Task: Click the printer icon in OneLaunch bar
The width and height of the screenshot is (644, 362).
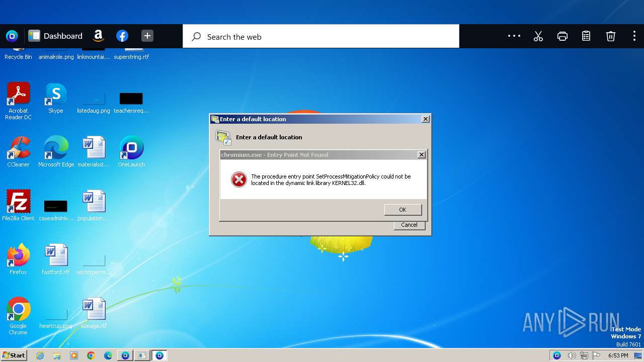Action: tap(562, 36)
